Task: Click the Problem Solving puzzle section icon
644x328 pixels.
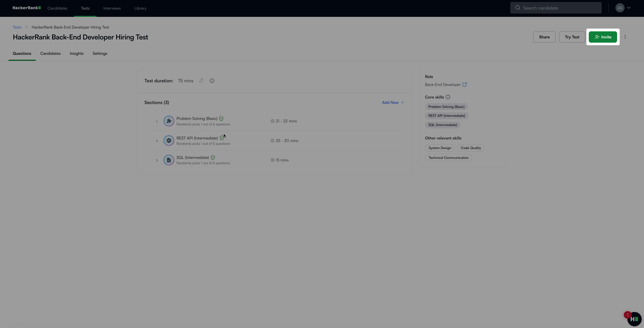Action: coord(169,121)
